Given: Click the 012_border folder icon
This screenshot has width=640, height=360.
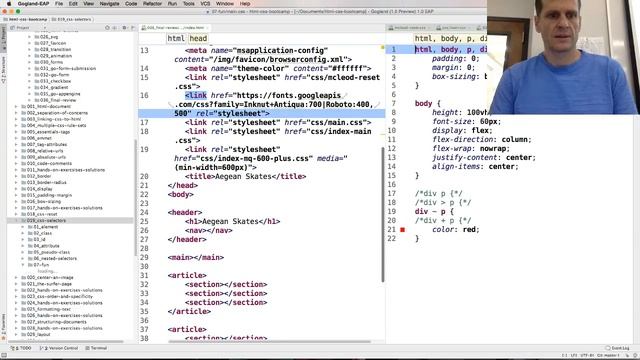Looking at the screenshot, I should (x=23, y=176).
